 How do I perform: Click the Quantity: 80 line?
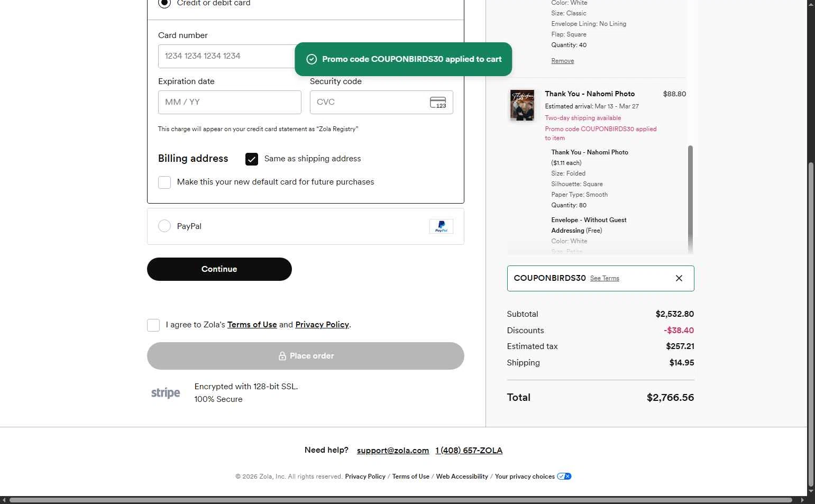click(x=569, y=205)
